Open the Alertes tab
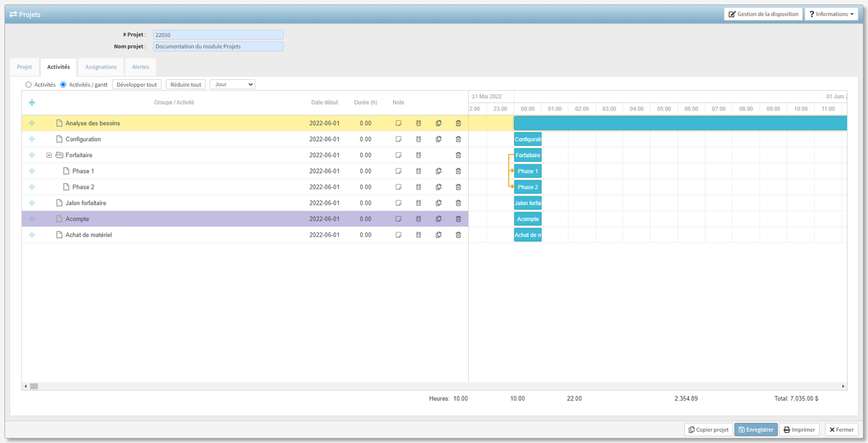The width and height of the screenshot is (868, 443). [x=141, y=67]
